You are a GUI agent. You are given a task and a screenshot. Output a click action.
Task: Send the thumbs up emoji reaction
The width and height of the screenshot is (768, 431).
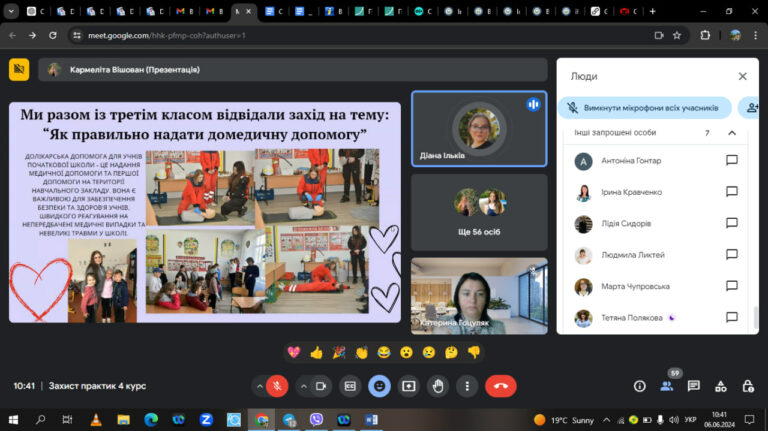316,352
